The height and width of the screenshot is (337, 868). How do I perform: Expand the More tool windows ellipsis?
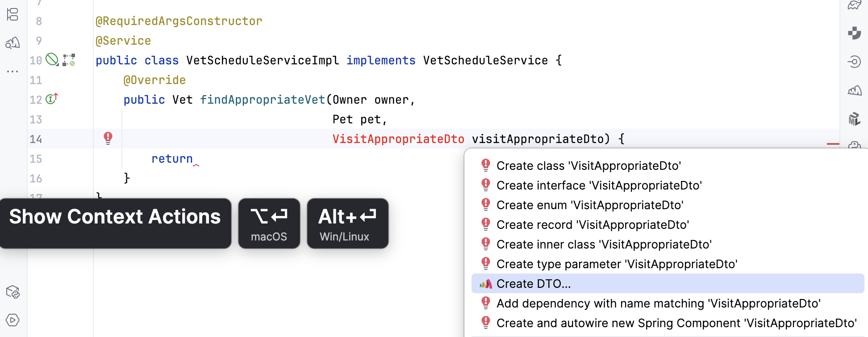[x=13, y=71]
